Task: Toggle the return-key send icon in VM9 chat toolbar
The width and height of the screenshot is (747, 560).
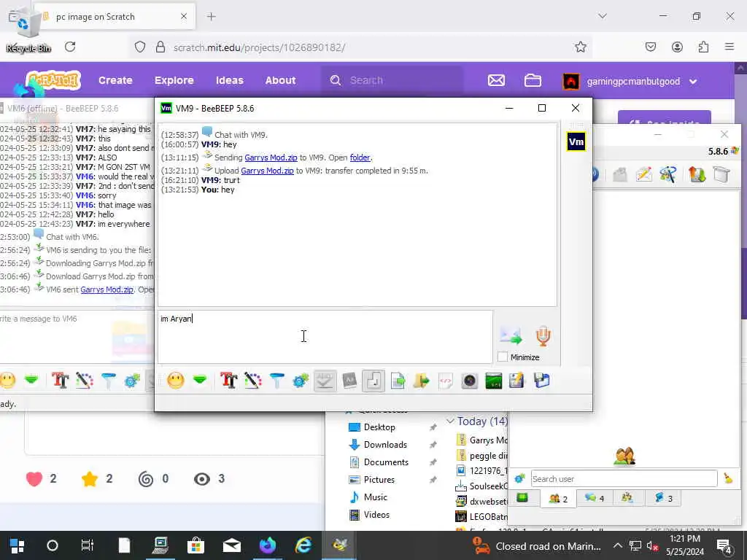Action: click(x=373, y=381)
